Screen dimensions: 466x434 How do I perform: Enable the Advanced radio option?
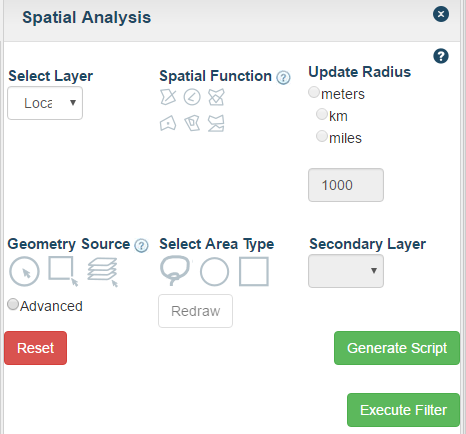[x=13, y=304]
